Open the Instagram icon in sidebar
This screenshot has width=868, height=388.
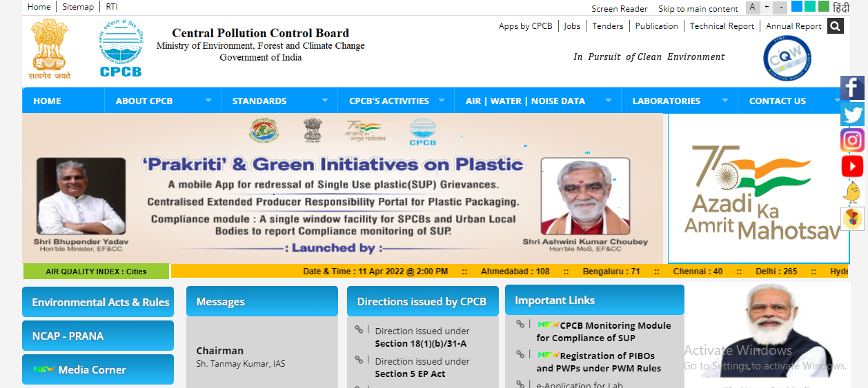[852, 140]
